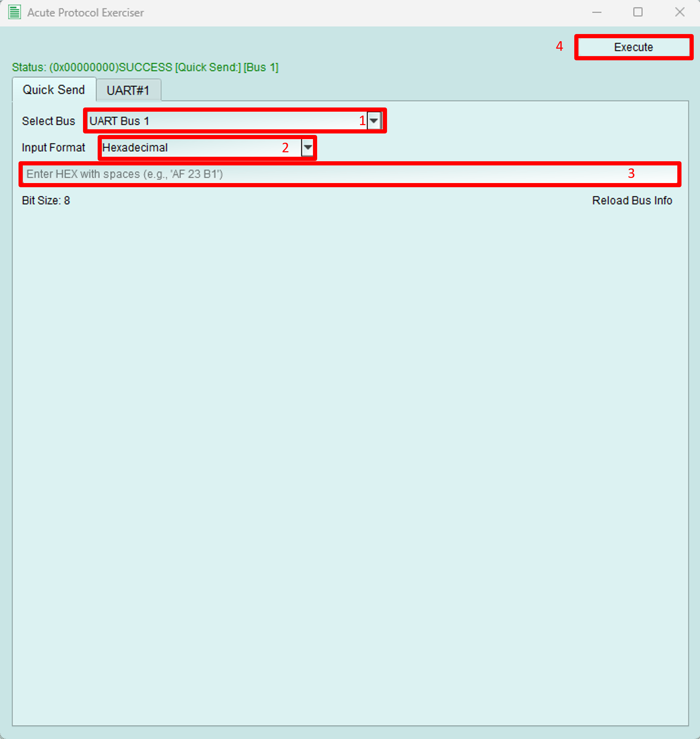The height and width of the screenshot is (739, 700).
Task: Click the UART Bus 1 selected value
Action: pyautogui.click(x=119, y=121)
